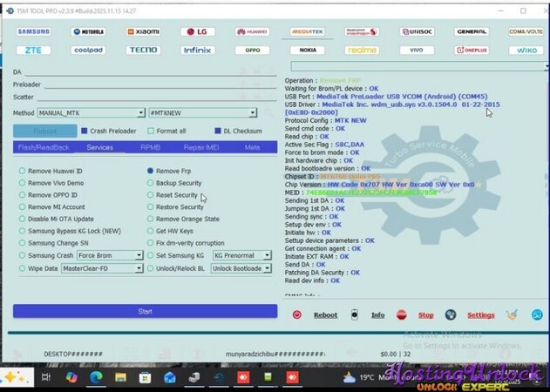The width and height of the screenshot is (550, 392).
Task: Select the Samsung brand icon
Action: (33, 31)
